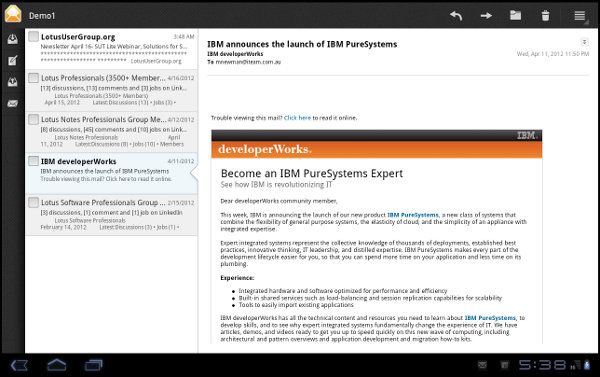Tap the 'Experience:' subheading
600x377 pixels.
237,278
